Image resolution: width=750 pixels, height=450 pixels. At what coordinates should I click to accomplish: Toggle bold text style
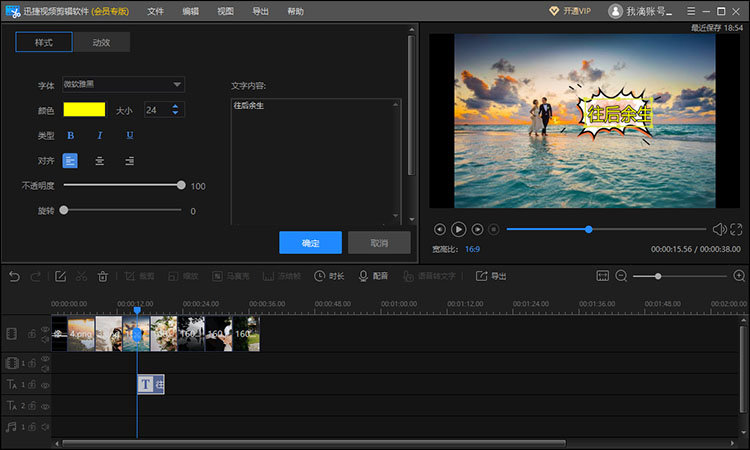coord(70,136)
